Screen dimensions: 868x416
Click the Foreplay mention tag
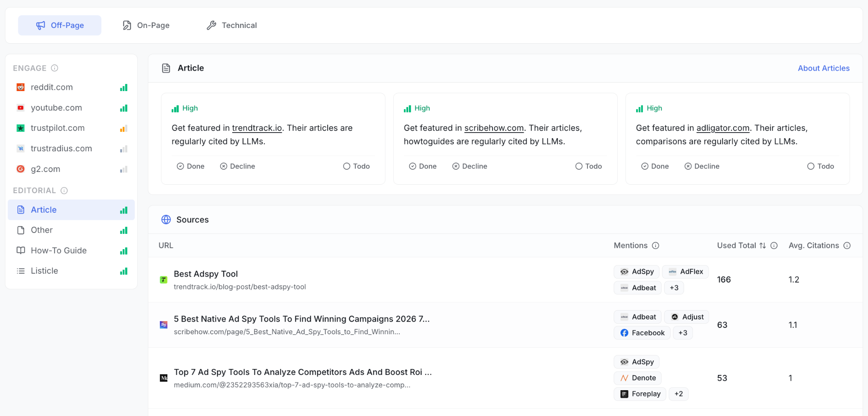click(x=640, y=394)
